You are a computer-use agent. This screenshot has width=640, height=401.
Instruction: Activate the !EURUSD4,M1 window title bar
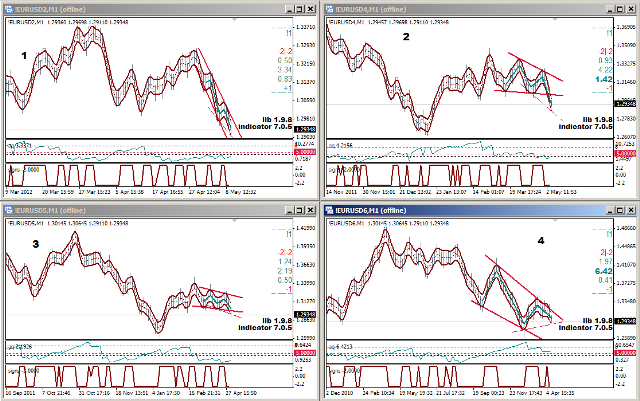[470, 9]
